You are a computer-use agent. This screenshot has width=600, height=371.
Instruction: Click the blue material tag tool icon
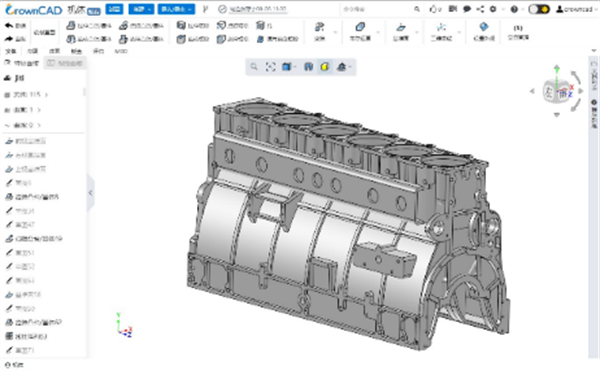pyautogui.click(x=484, y=27)
